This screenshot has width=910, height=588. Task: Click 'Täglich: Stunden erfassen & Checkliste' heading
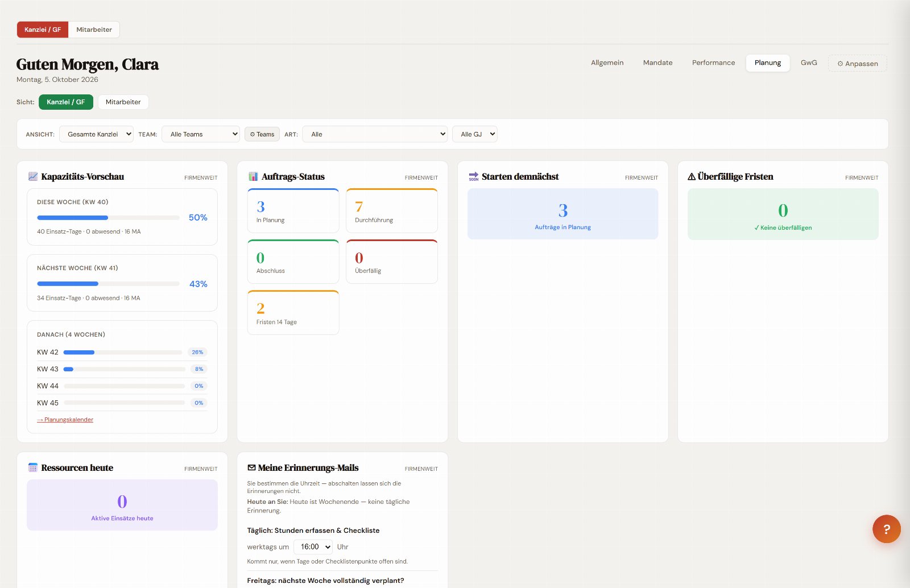313,531
